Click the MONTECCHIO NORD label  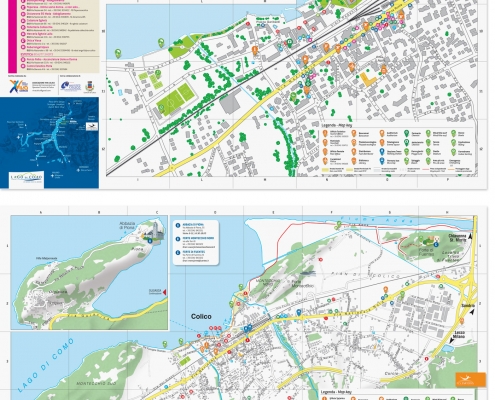point(268,282)
